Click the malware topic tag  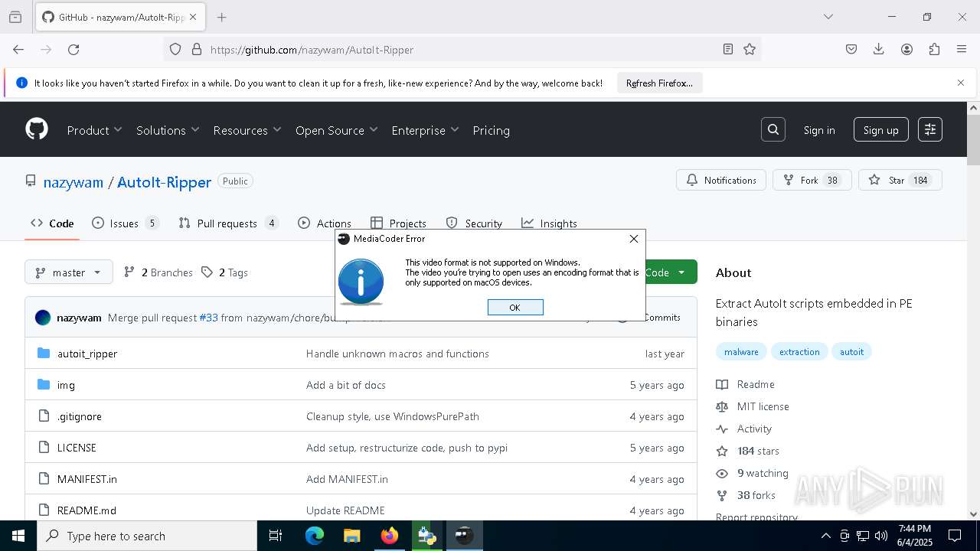[x=741, y=352]
